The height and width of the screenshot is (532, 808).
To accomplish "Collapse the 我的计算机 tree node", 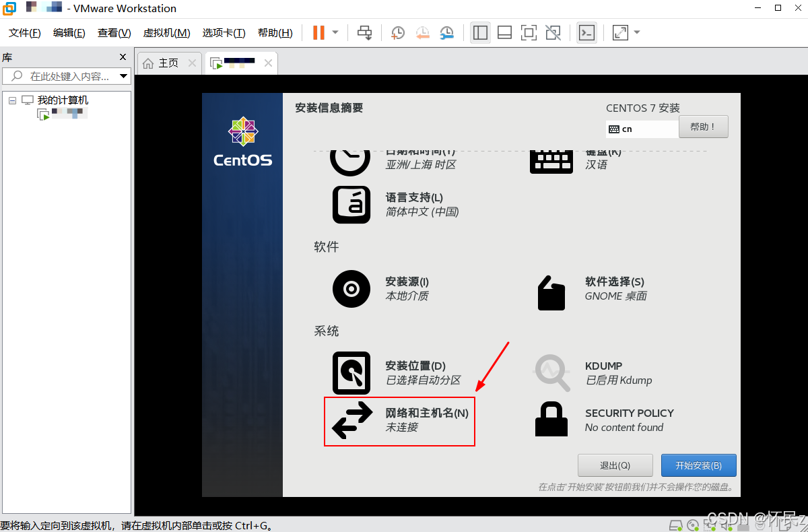I will coord(12,100).
